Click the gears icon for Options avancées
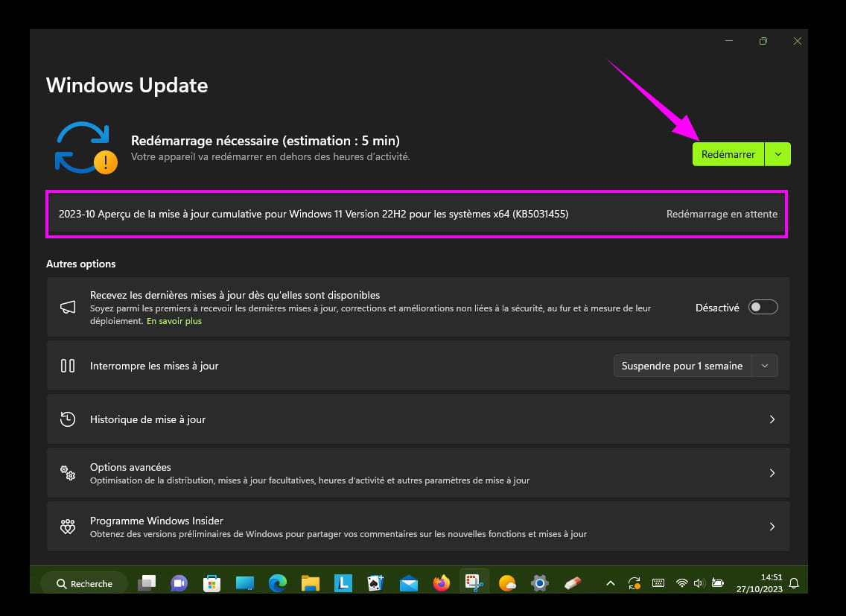846x616 pixels. point(68,473)
